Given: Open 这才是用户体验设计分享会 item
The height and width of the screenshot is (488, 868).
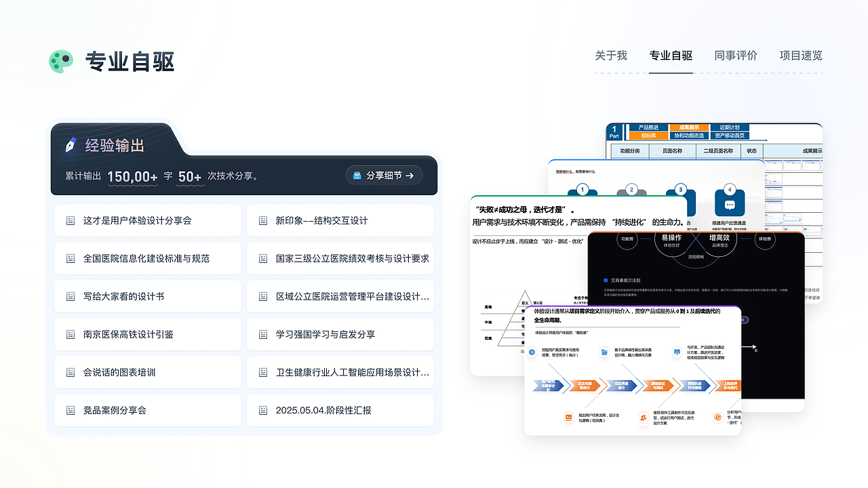Looking at the screenshot, I should 148,221.
